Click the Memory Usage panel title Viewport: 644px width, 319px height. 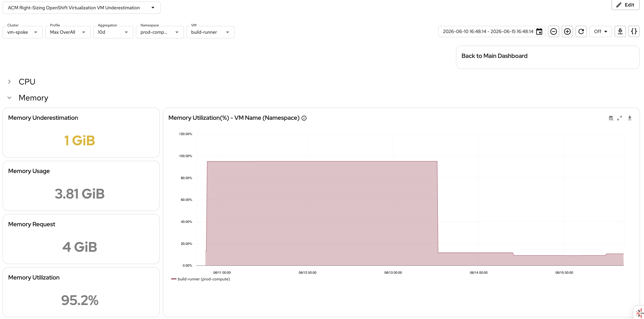click(x=29, y=171)
